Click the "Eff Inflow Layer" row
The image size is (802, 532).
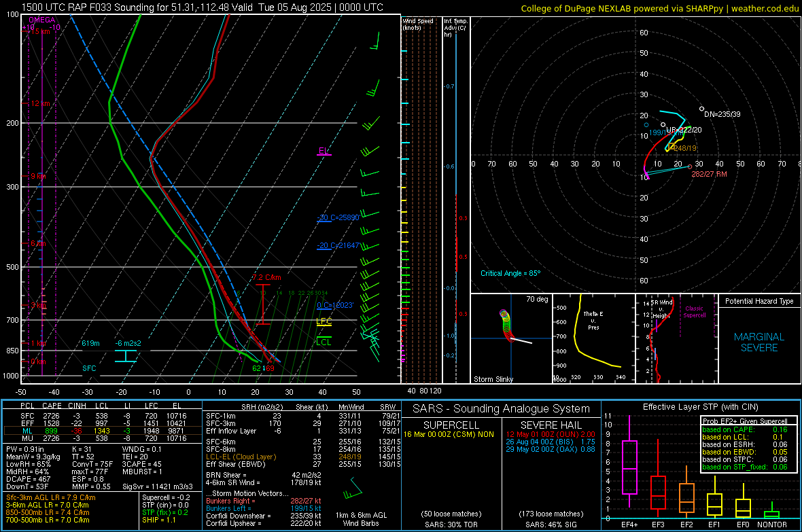(302, 431)
